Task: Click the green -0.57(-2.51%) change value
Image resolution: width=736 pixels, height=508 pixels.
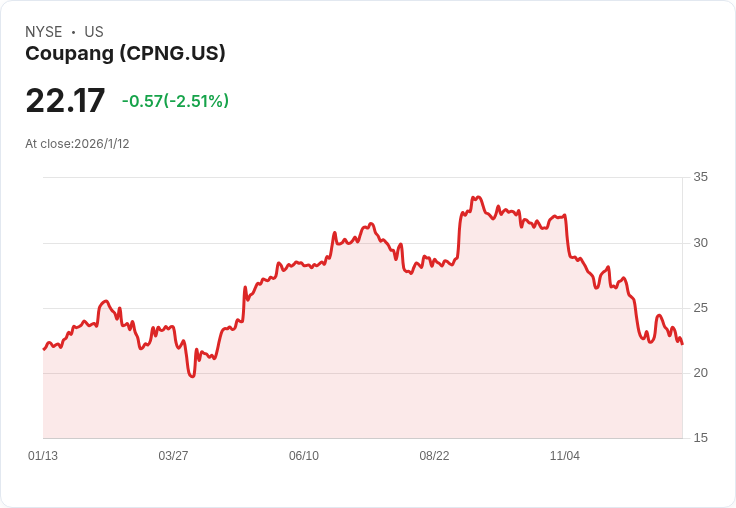Action: click(x=175, y=101)
